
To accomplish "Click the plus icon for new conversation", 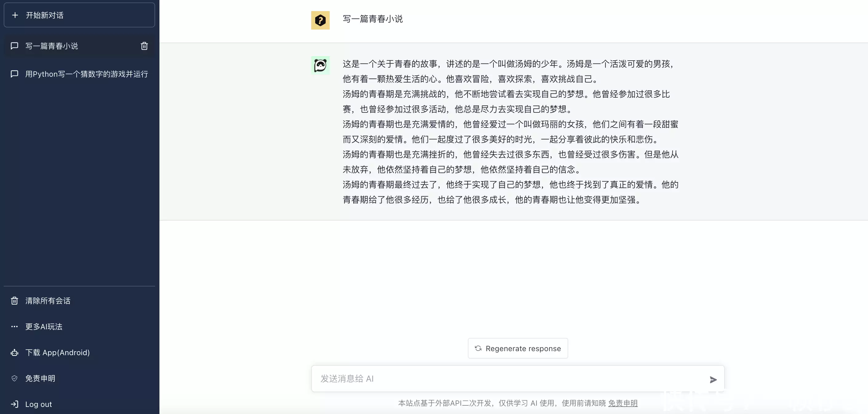I will tap(15, 15).
